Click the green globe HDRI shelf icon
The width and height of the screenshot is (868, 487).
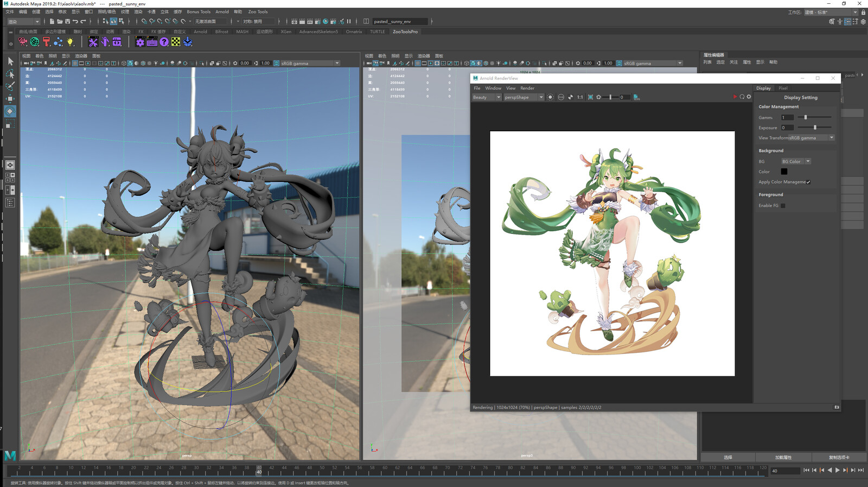(x=35, y=42)
